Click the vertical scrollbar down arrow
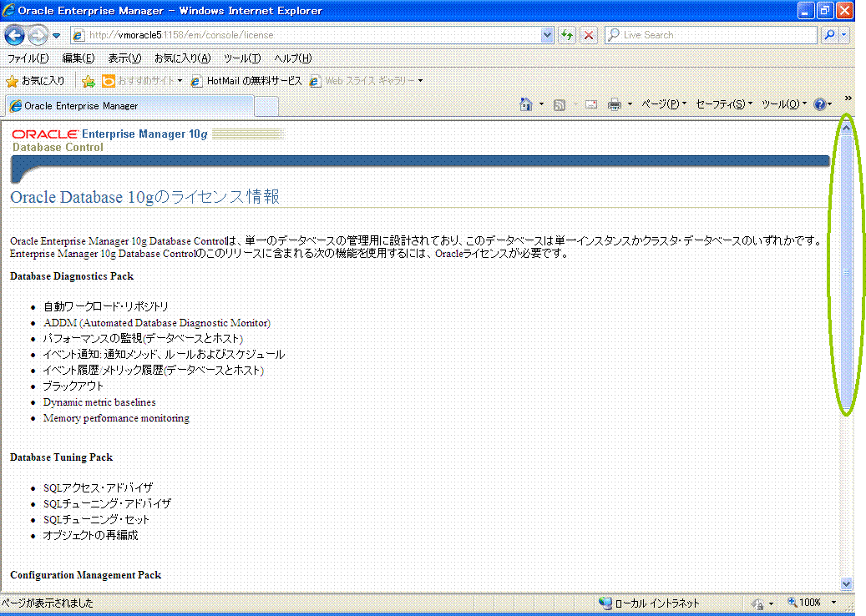The width and height of the screenshot is (866, 616). click(846, 583)
